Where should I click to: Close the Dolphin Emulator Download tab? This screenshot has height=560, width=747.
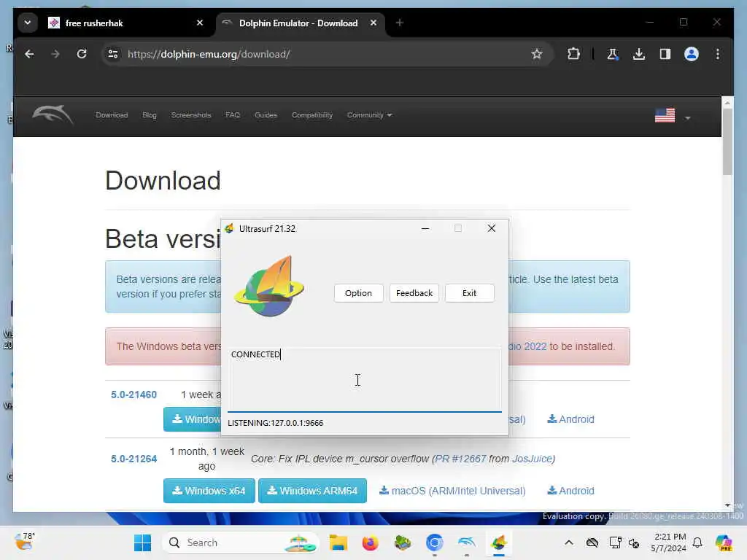(373, 23)
